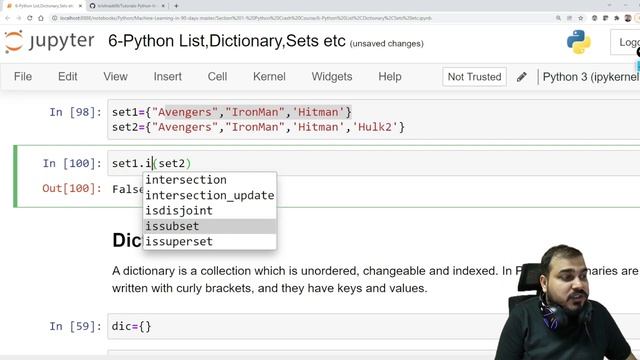Open the Widgets menu
The height and width of the screenshot is (360, 640).
(332, 77)
